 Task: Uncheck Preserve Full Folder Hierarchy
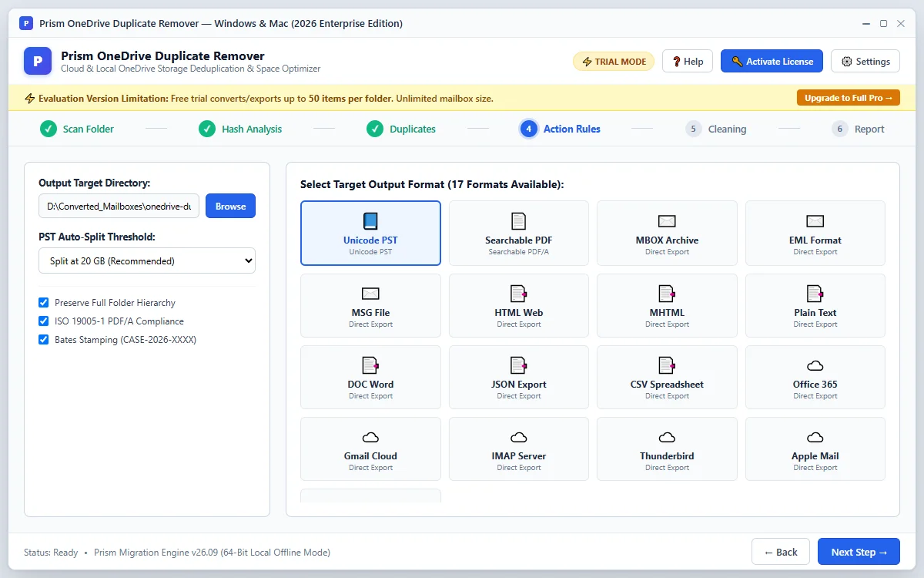click(x=44, y=303)
